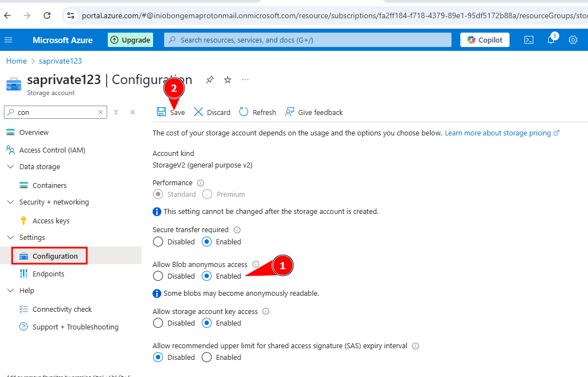Open the more options ellipsis beside title

tap(245, 80)
